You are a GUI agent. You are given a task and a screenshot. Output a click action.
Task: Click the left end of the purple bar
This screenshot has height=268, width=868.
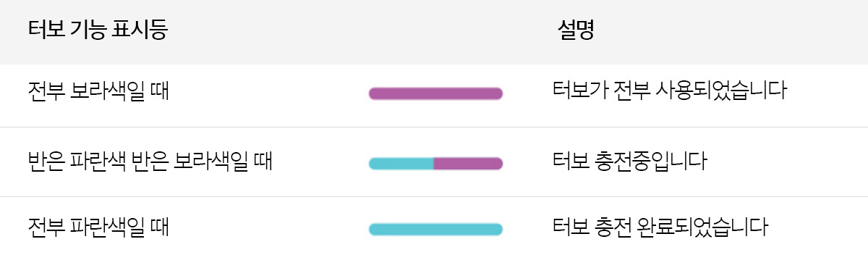[x=374, y=93]
